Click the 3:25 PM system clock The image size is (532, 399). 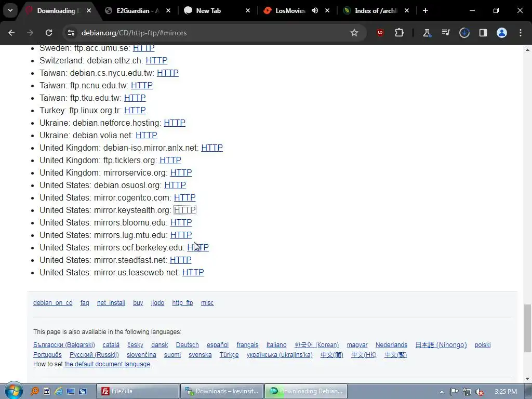click(x=506, y=392)
